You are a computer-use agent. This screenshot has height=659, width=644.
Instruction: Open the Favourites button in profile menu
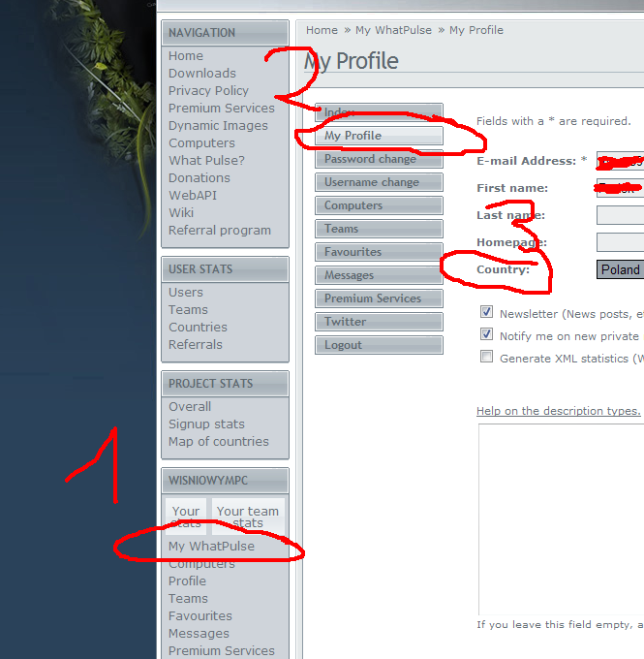click(x=379, y=252)
